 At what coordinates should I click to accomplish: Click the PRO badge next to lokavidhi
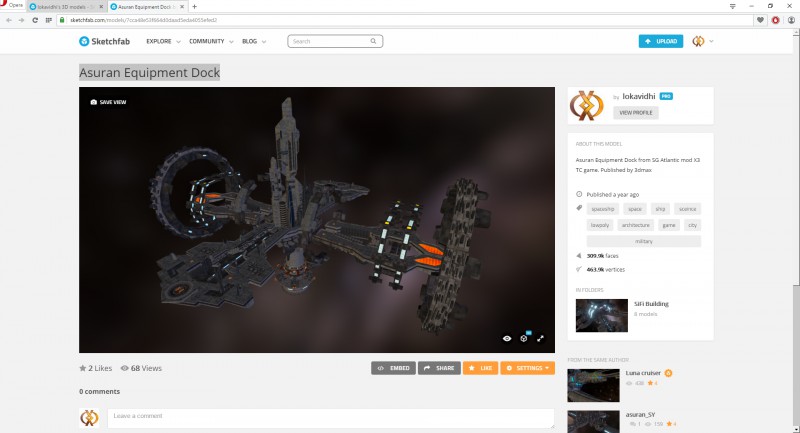pyautogui.click(x=666, y=96)
